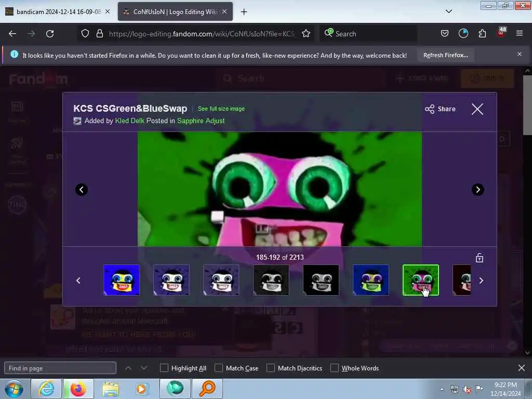Open the Extensions puzzle icon
The width and height of the screenshot is (532, 399).
[x=482, y=34]
